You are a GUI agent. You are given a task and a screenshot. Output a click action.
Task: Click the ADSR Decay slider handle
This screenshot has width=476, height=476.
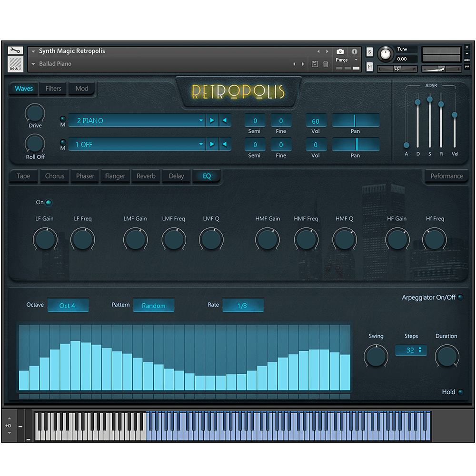point(418,102)
